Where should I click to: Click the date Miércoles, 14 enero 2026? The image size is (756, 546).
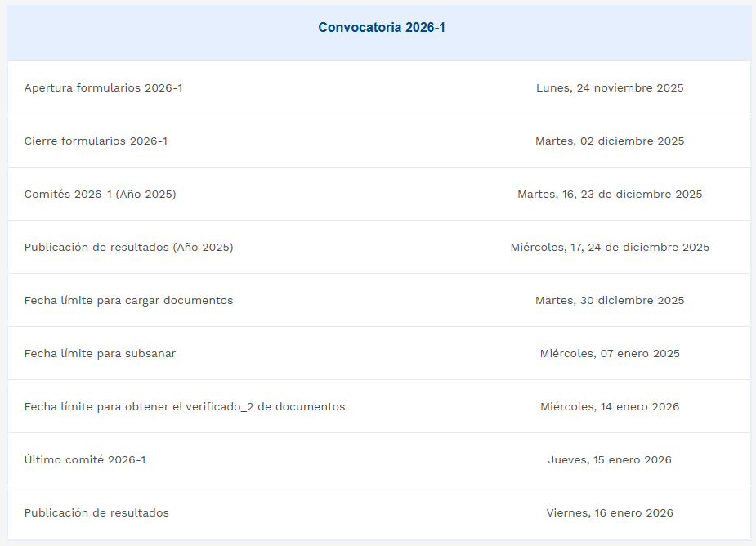tap(610, 406)
